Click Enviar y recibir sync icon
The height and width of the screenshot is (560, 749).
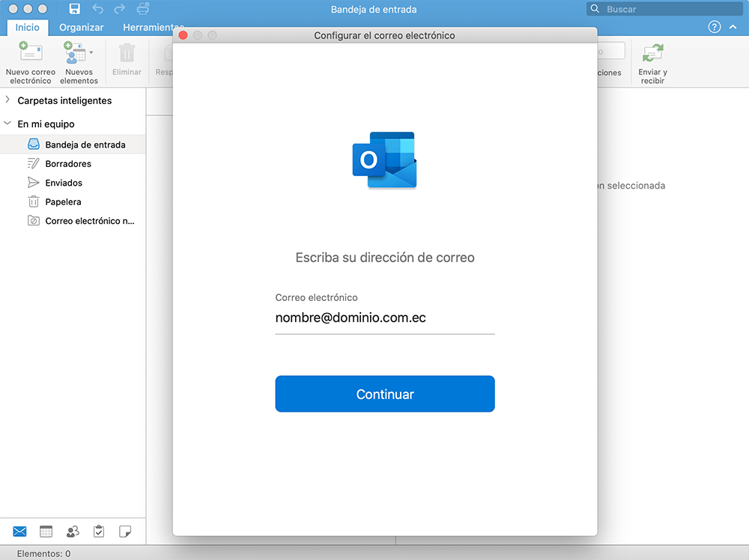point(652,53)
